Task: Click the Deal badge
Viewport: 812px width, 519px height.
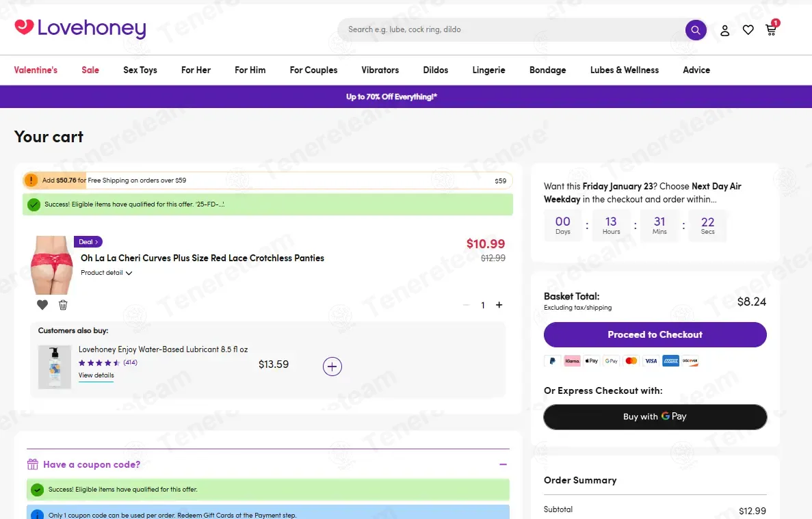Action: click(x=88, y=241)
